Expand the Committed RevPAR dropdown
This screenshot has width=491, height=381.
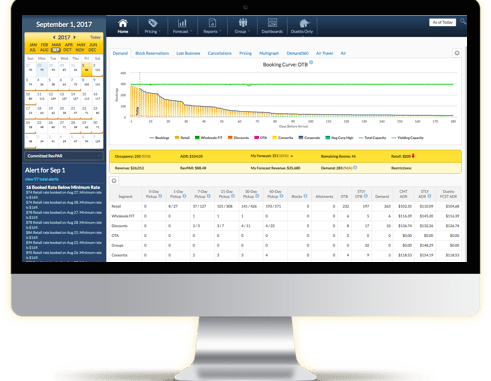pyautogui.click(x=64, y=156)
